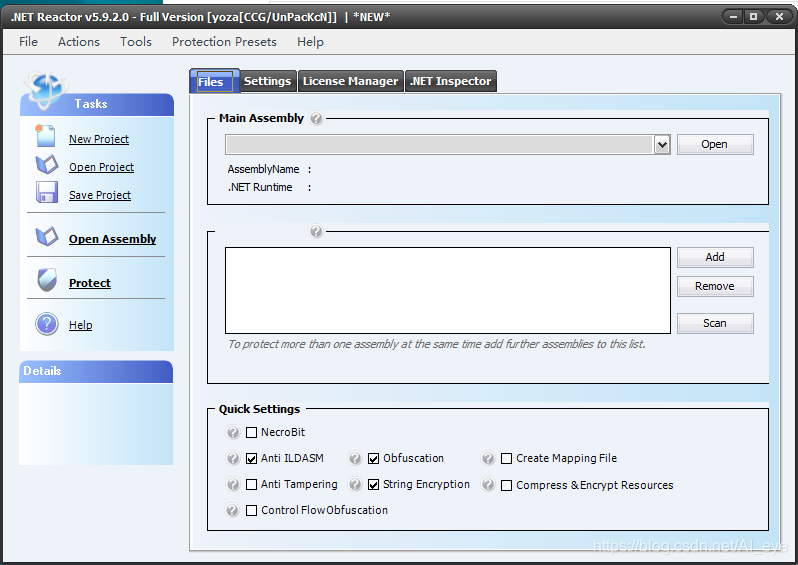The image size is (798, 565).
Task: Click the Open Assembly link
Action: pyautogui.click(x=112, y=239)
